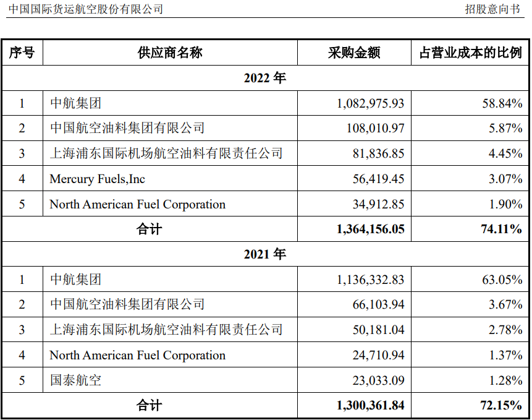This screenshot has height=420, width=532.
Task: Select North American Fuel Corporation in the 2021 section
Action: 138,355
